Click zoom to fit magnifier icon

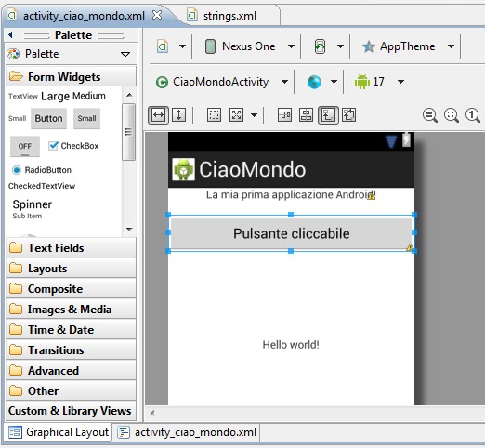452,115
